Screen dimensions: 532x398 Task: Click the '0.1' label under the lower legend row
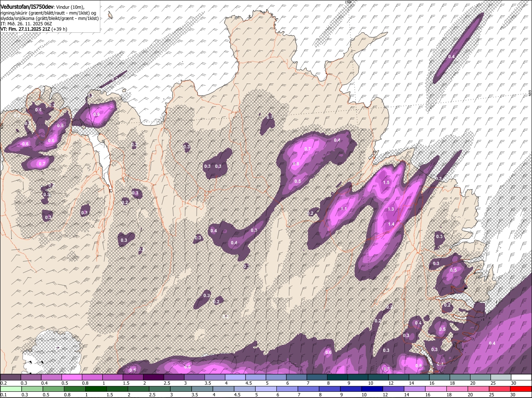[x=4, y=395]
